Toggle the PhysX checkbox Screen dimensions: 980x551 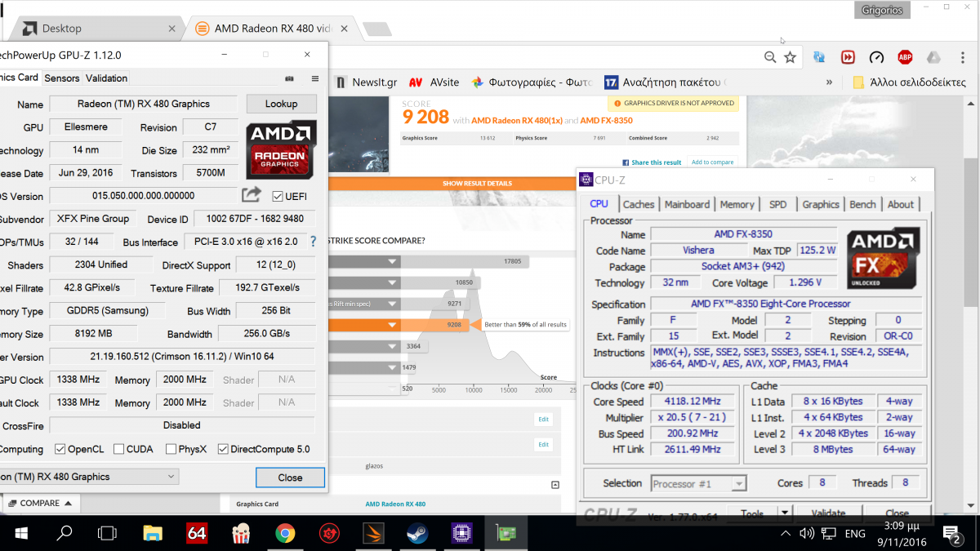(x=171, y=449)
